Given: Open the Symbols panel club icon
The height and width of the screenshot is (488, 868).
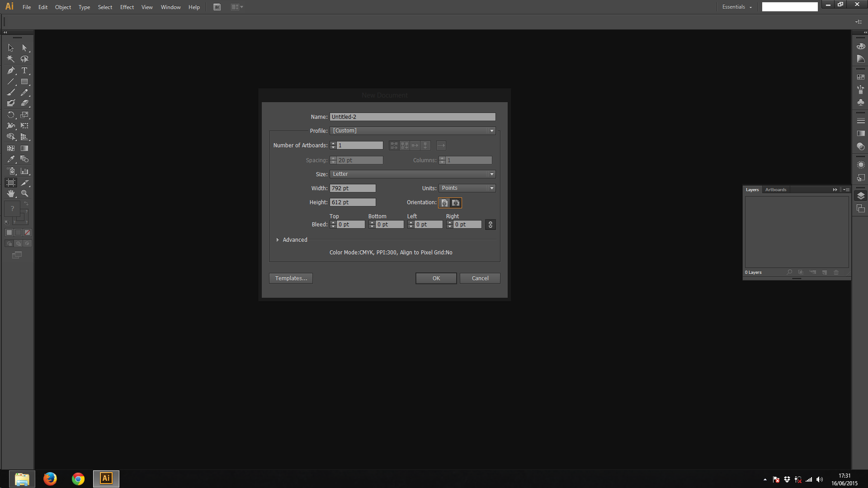Looking at the screenshot, I should 861,103.
